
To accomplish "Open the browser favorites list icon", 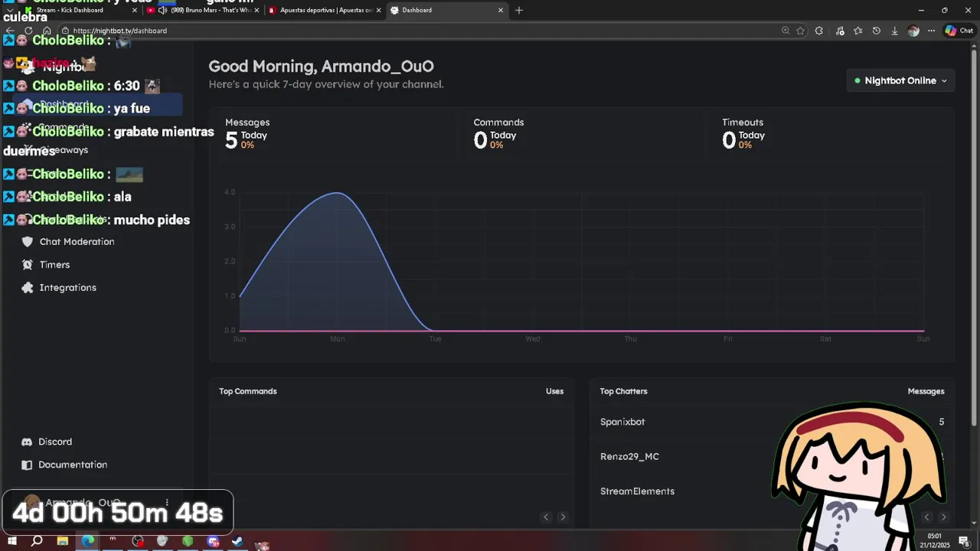I will click(858, 31).
